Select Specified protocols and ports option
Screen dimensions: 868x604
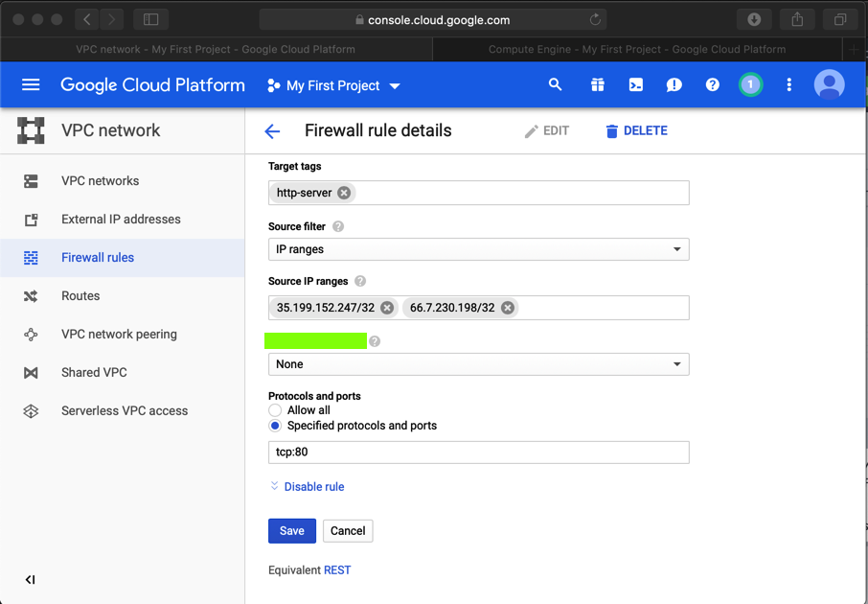(275, 426)
